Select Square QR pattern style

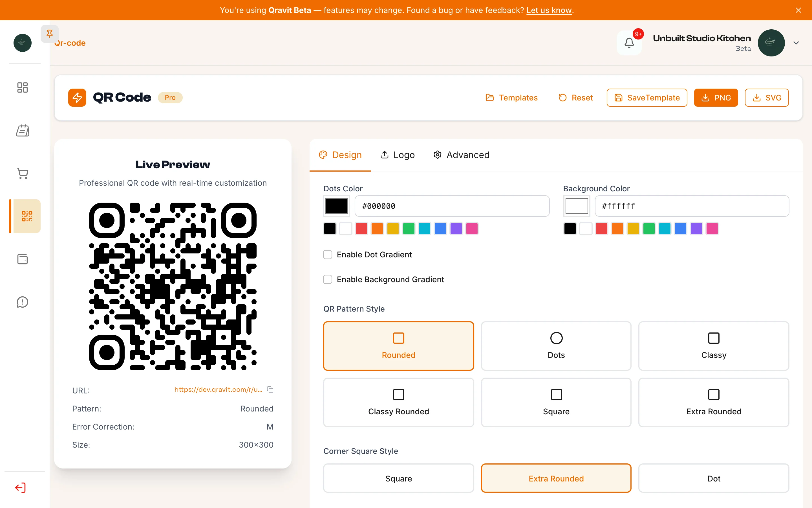click(x=556, y=402)
